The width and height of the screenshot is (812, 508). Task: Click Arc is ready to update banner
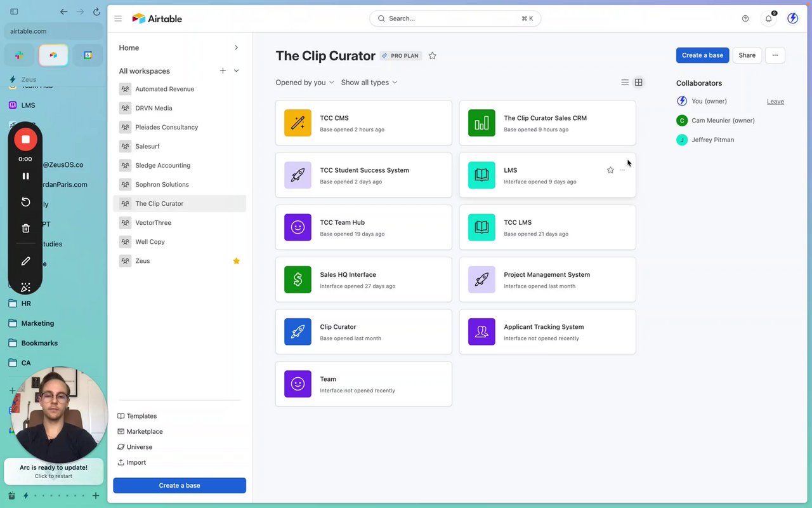[54, 471]
